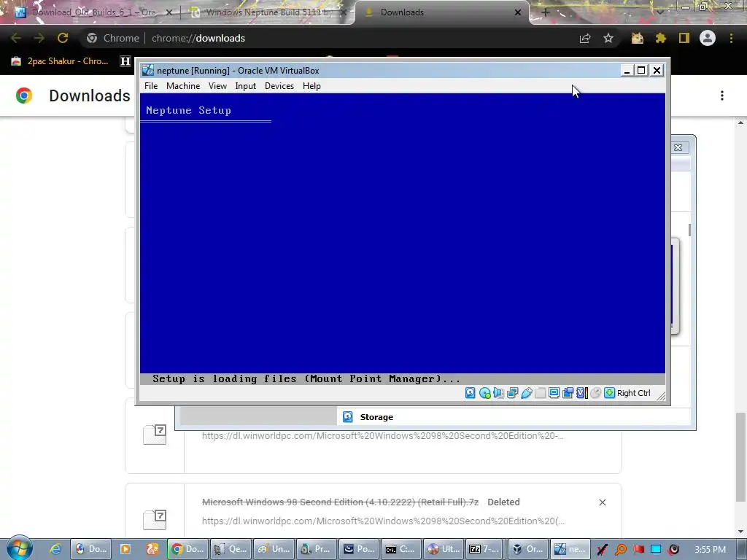747x560 pixels.
Task: Click the mouse integration indicator in VirtualBox
Action: pos(595,393)
